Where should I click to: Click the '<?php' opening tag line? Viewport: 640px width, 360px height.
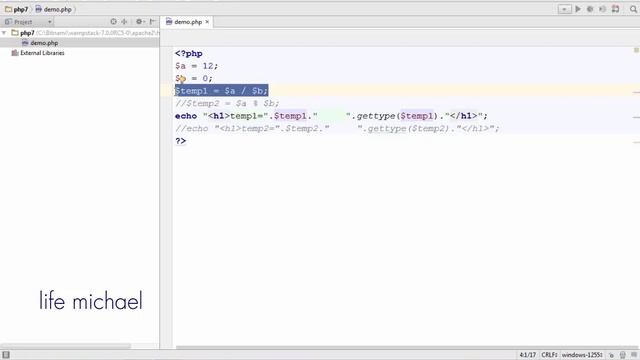pos(189,53)
